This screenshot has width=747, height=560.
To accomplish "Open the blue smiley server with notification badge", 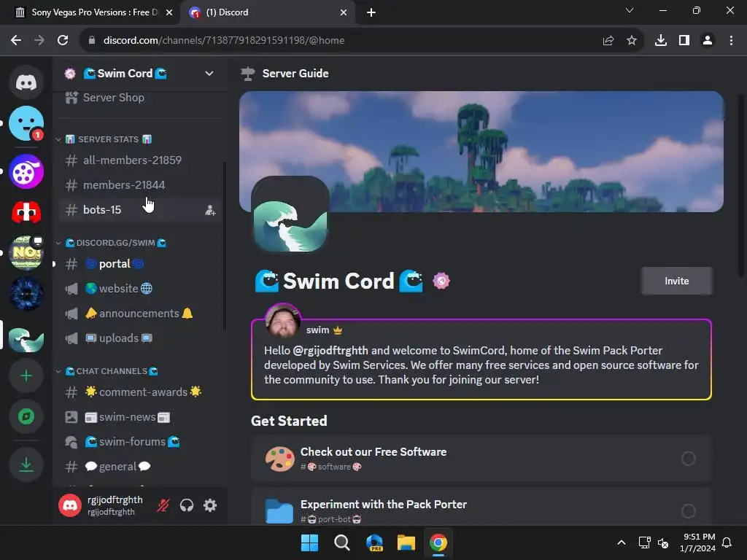I will tap(26, 123).
